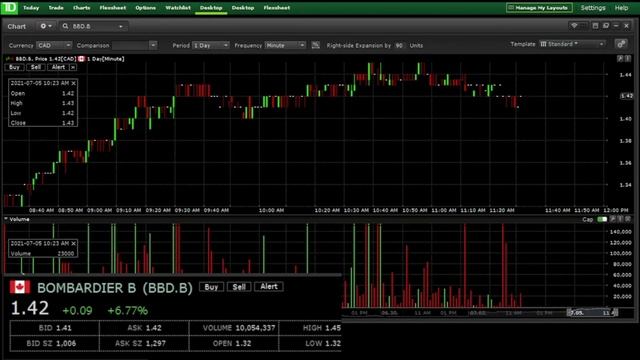Switch to the second Desktop tab

coord(243,8)
